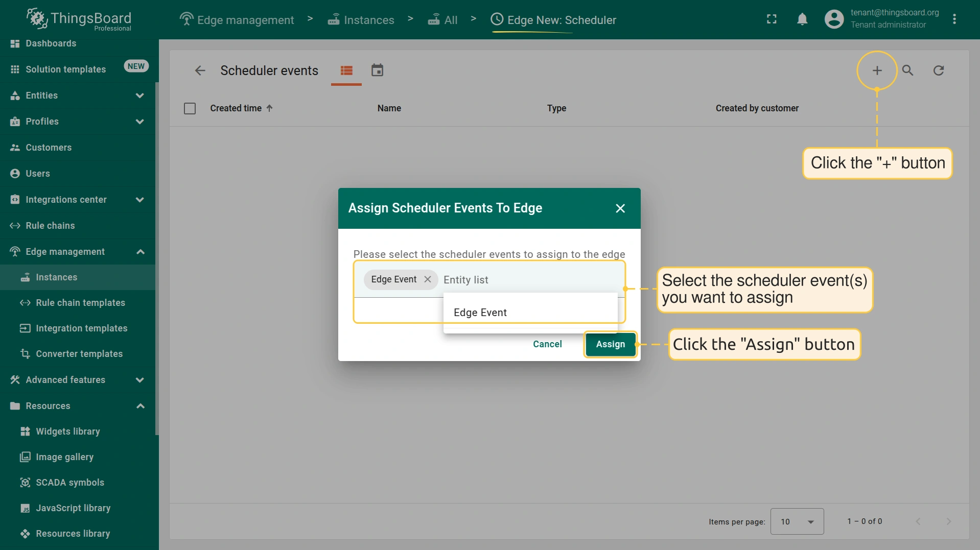Cancel the assign dialog
The height and width of the screenshot is (550, 980).
547,344
